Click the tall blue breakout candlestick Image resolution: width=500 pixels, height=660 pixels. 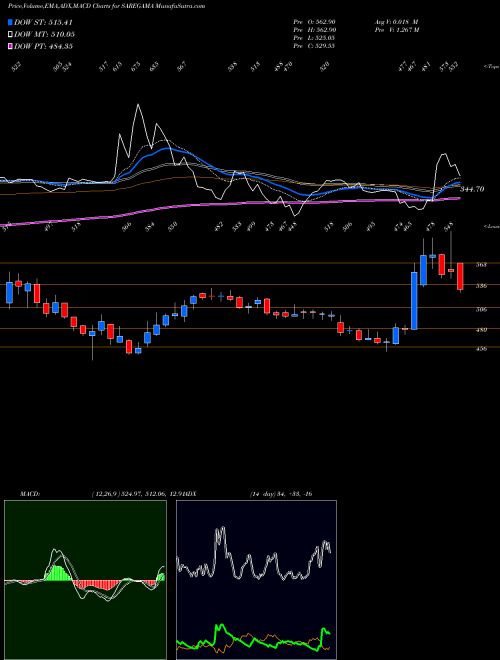click(415, 301)
